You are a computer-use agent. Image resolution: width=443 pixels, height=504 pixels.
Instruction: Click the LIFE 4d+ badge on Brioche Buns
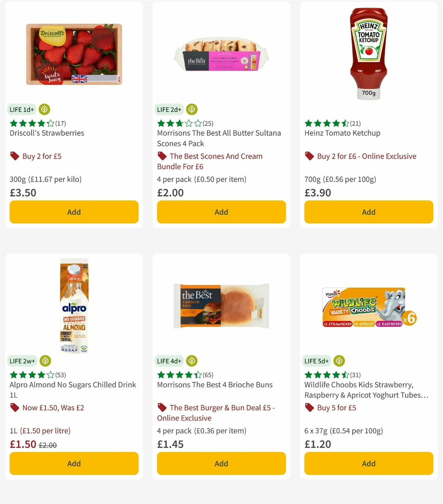[169, 361]
